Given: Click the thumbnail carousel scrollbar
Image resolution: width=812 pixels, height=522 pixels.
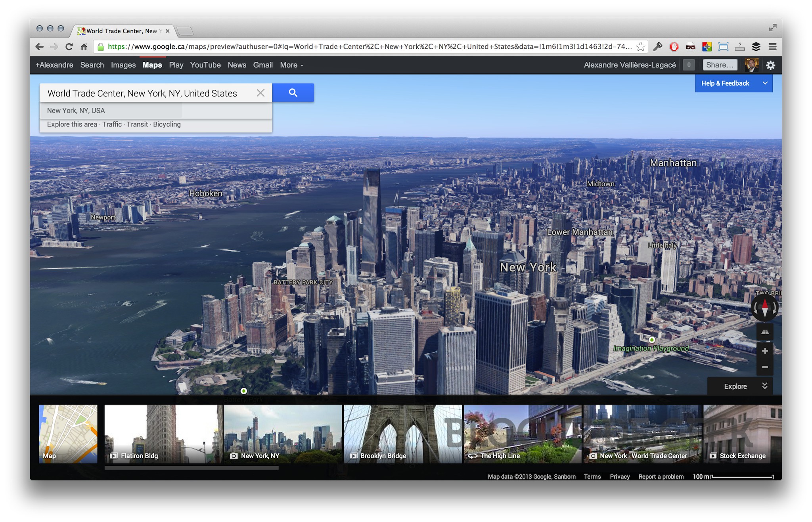Looking at the screenshot, I should tap(192, 468).
